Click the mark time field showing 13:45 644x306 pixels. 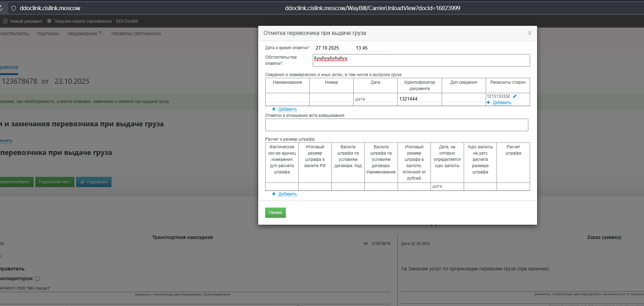[372, 48]
